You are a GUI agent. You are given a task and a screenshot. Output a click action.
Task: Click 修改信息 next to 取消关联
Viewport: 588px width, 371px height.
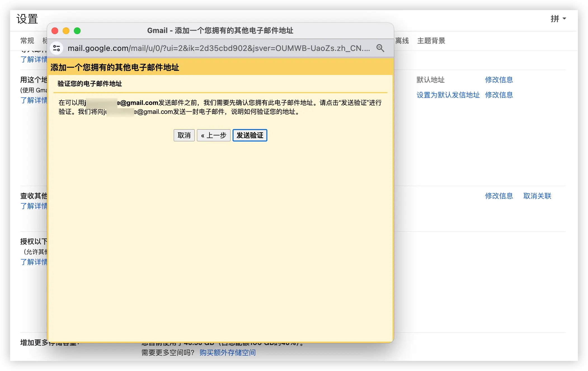499,196
